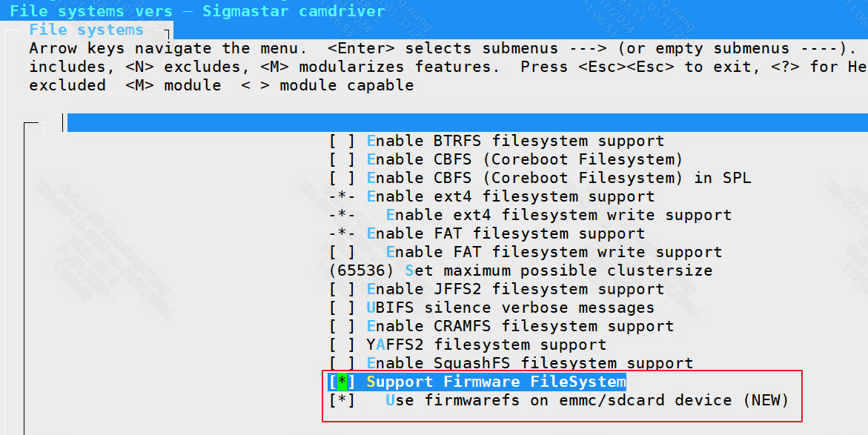Image resolution: width=868 pixels, height=435 pixels.
Task: Click the File systems menu title
Action: pyautogui.click(x=86, y=30)
